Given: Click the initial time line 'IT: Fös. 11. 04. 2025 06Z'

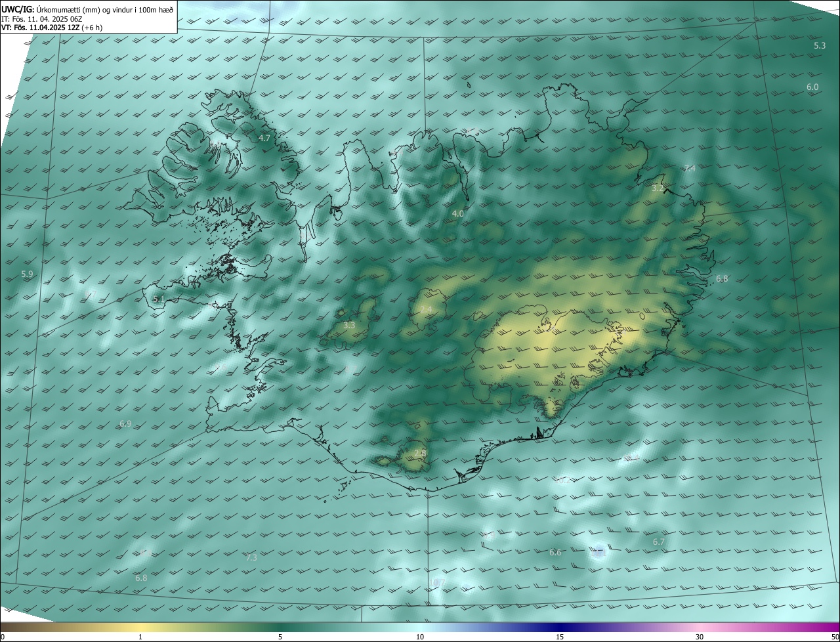Looking at the screenshot, I should (x=42, y=19).
